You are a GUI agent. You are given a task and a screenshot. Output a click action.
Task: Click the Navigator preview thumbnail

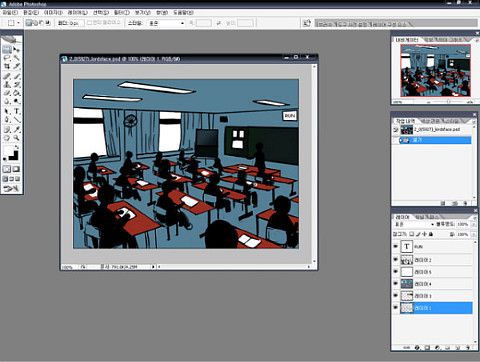tap(435, 71)
